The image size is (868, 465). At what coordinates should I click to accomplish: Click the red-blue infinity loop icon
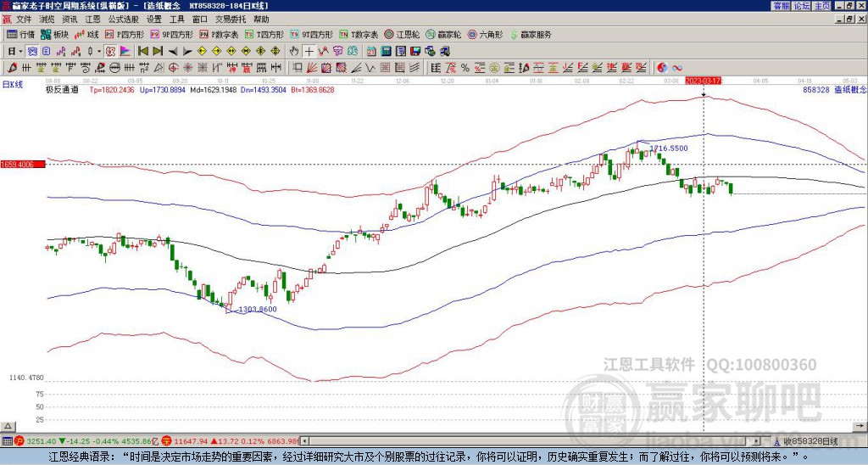point(677,68)
